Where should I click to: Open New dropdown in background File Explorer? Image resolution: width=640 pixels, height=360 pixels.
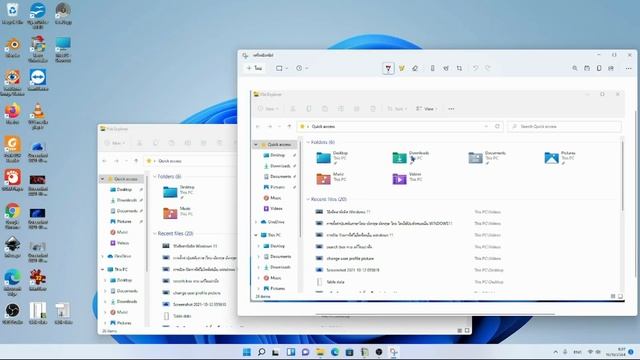click(x=115, y=143)
